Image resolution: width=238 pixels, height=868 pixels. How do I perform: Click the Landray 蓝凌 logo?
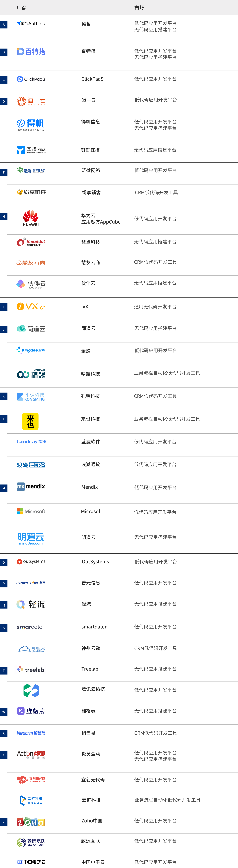pos(31,441)
